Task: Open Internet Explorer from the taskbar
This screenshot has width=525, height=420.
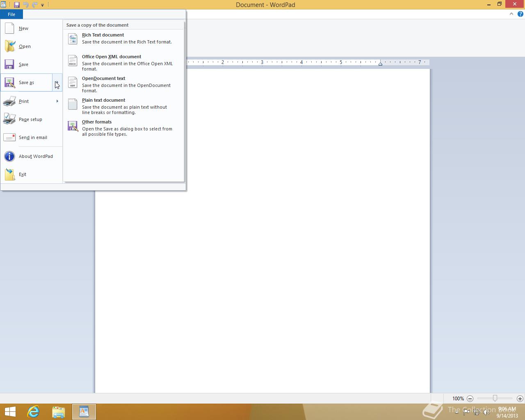Action: (x=33, y=412)
